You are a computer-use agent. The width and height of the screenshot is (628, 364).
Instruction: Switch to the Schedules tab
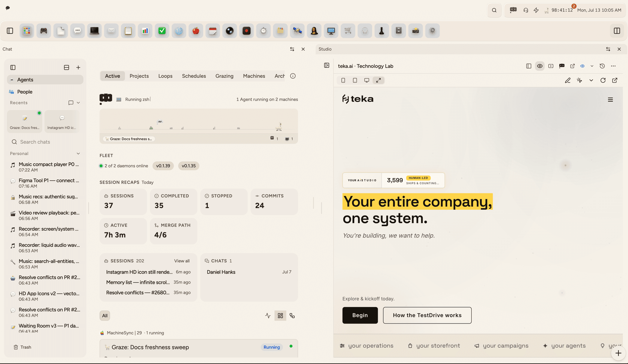(x=194, y=76)
